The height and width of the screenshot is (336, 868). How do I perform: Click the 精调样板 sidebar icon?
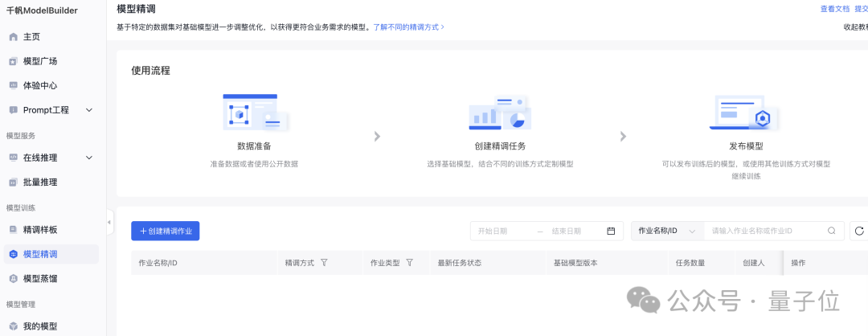pyautogui.click(x=13, y=230)
